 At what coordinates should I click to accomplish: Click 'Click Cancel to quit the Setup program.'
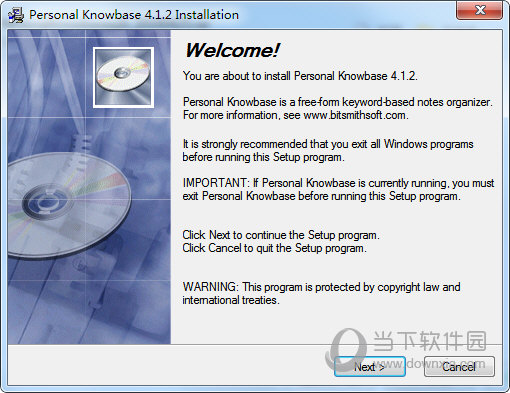click(x=274, y=248)
